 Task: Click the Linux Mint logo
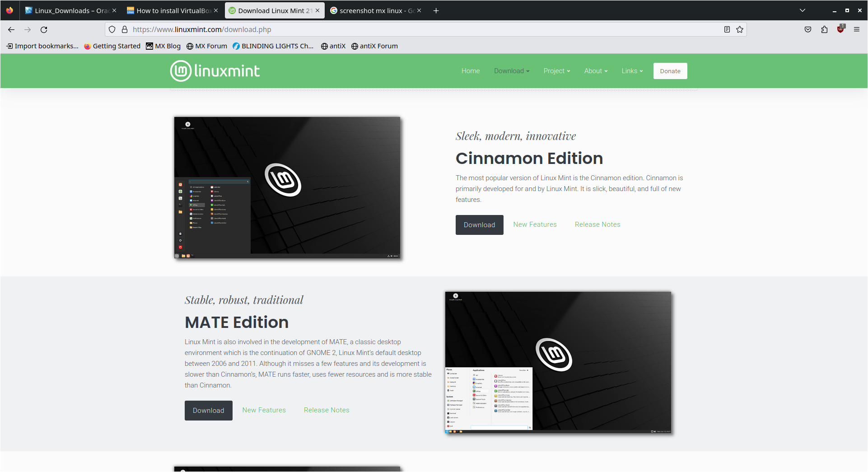pyautogui.click(x=215, y=71)
